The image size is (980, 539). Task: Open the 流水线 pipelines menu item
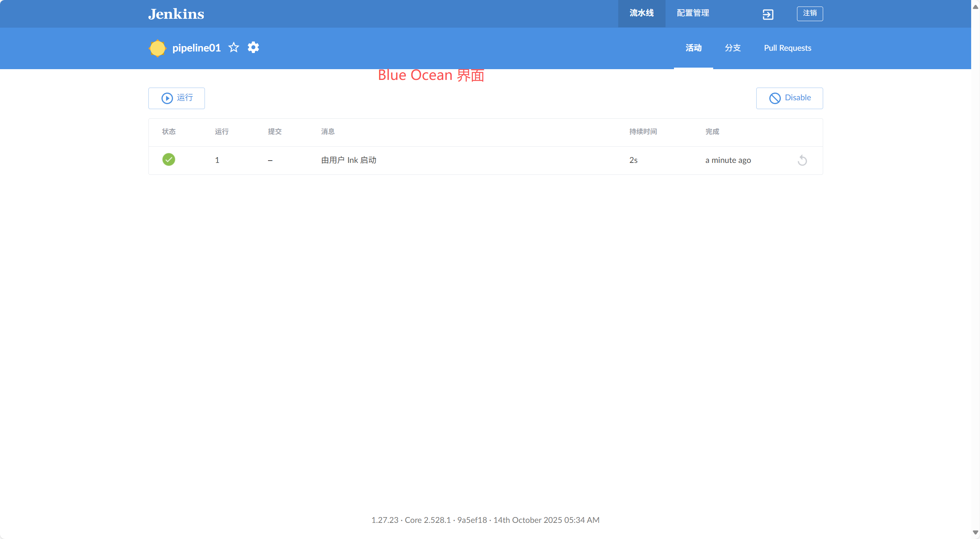click(x=641, y=13)
